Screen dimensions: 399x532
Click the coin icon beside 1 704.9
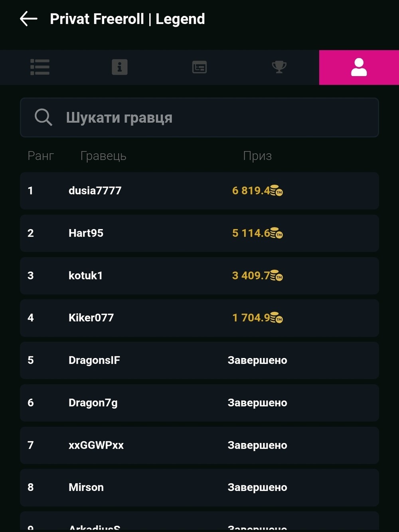(277, 318)
